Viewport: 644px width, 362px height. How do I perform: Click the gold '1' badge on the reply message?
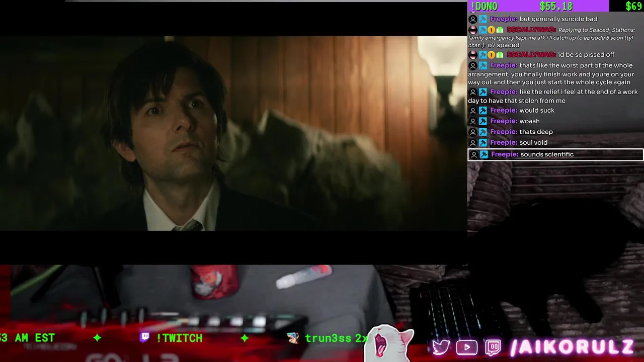click(x=492, y=30)
